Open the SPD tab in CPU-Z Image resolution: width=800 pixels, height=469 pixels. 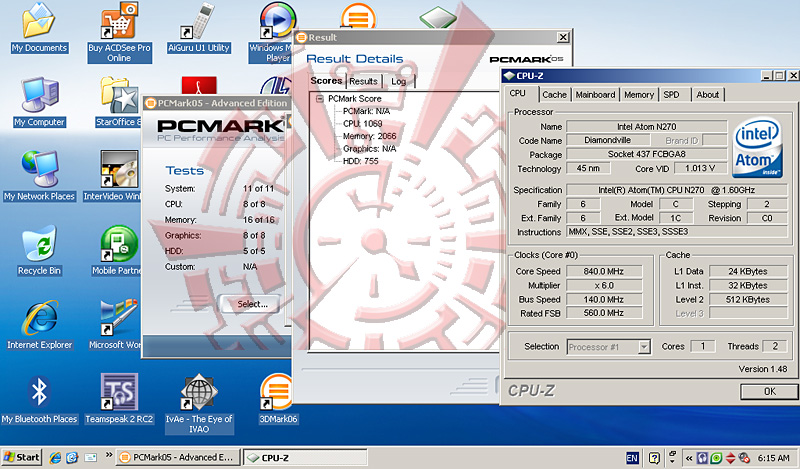(671, 95)
